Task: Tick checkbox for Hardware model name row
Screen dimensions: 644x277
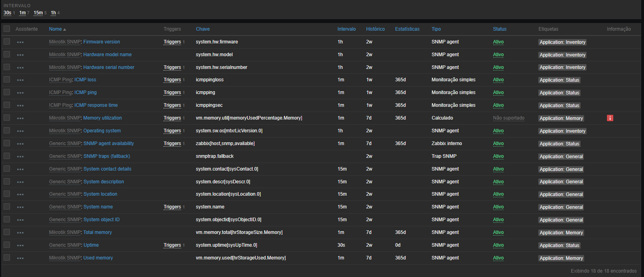Action: tap(7, 54)
